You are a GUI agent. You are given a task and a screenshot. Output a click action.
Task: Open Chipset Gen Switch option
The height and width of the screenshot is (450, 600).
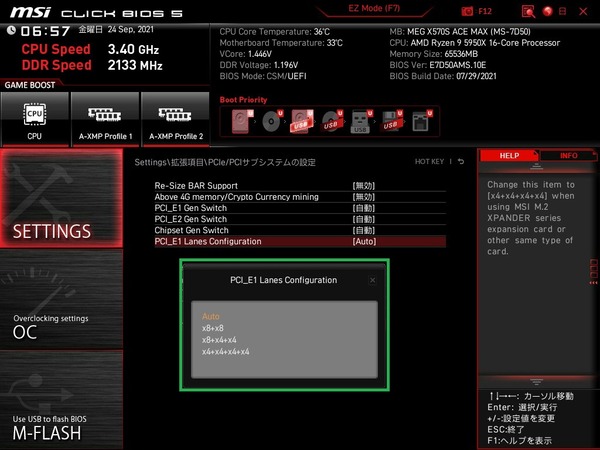300,230
